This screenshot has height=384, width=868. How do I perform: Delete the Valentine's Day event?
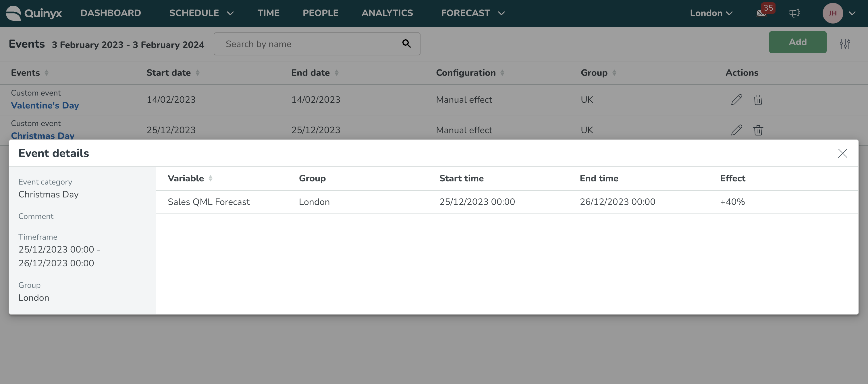tap(758, 100)
